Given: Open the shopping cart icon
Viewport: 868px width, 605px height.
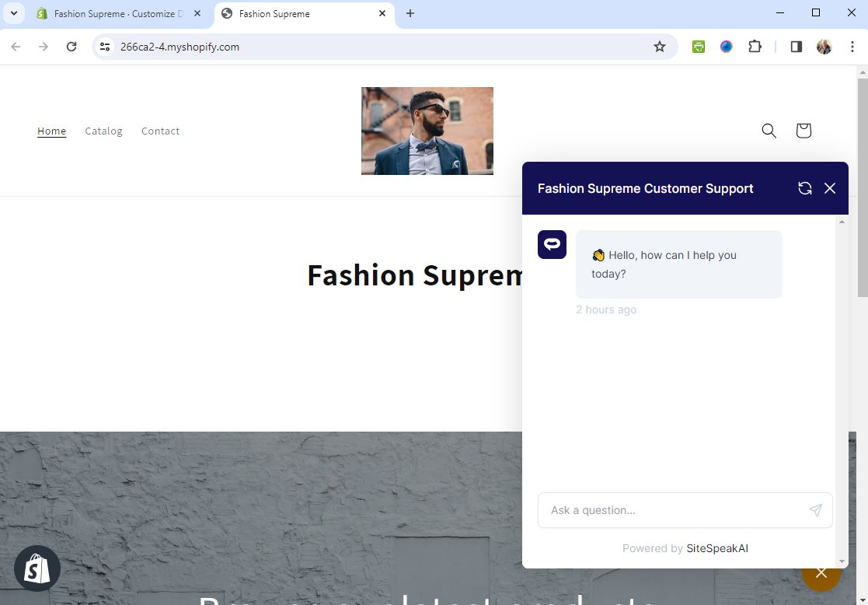Looking at the screenshot, I should coord(804,131).
